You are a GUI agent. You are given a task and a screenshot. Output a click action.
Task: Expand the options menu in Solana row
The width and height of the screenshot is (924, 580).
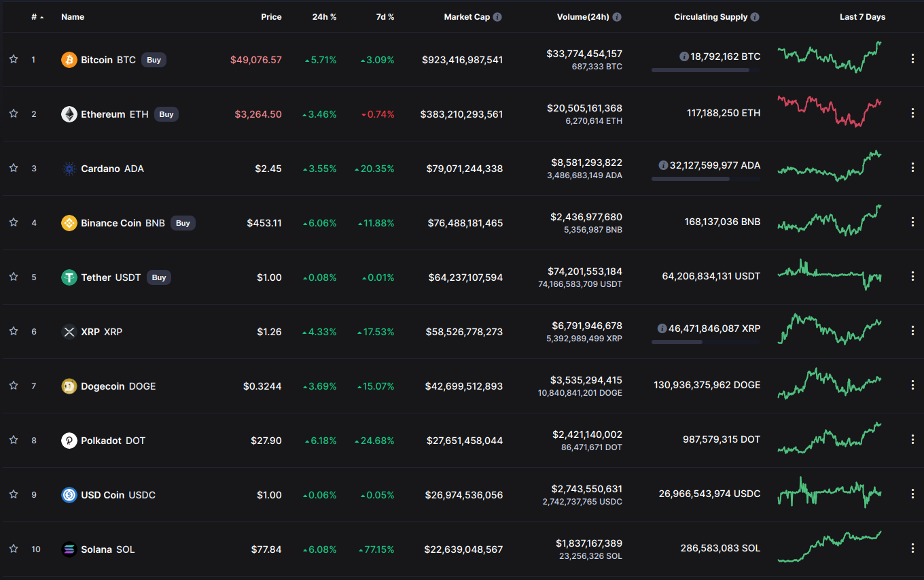click(912, 549)
